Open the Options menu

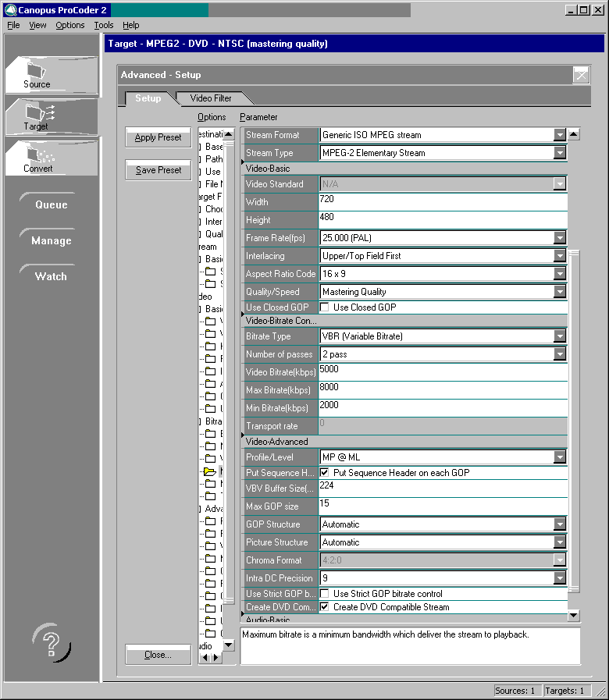(70, 25)
